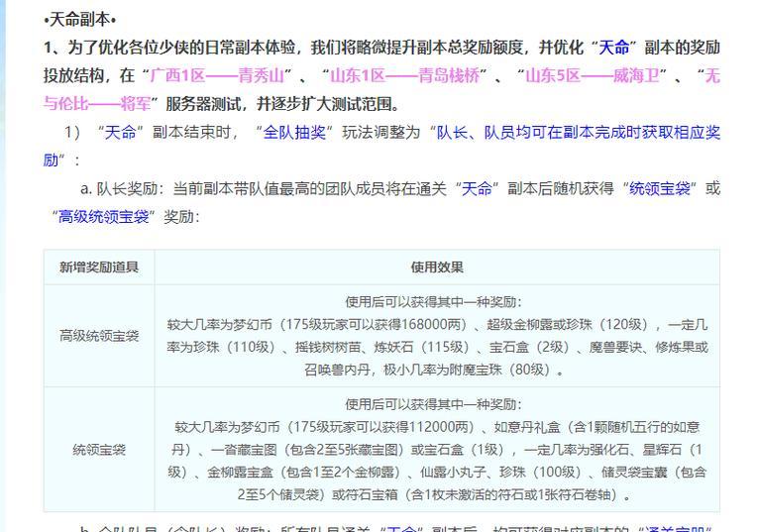Image resolution: width=758 pixels, height=532 pixels.
Task: Click the "仙露小丸子" text
Action: coord(453,472)
